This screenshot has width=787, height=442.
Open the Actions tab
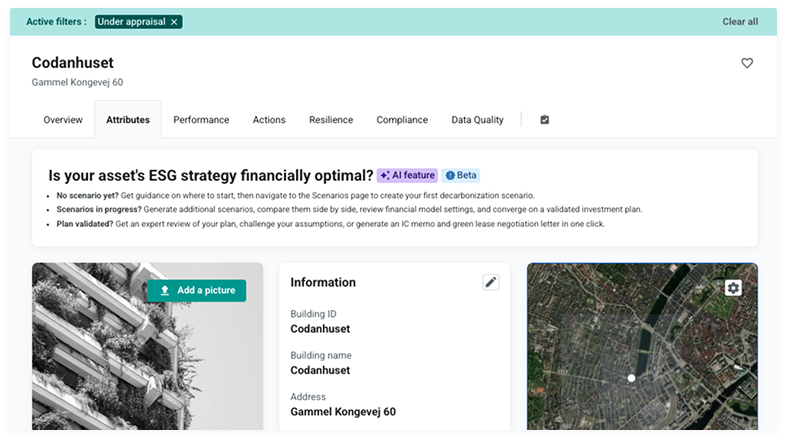(x=269, y=120)
